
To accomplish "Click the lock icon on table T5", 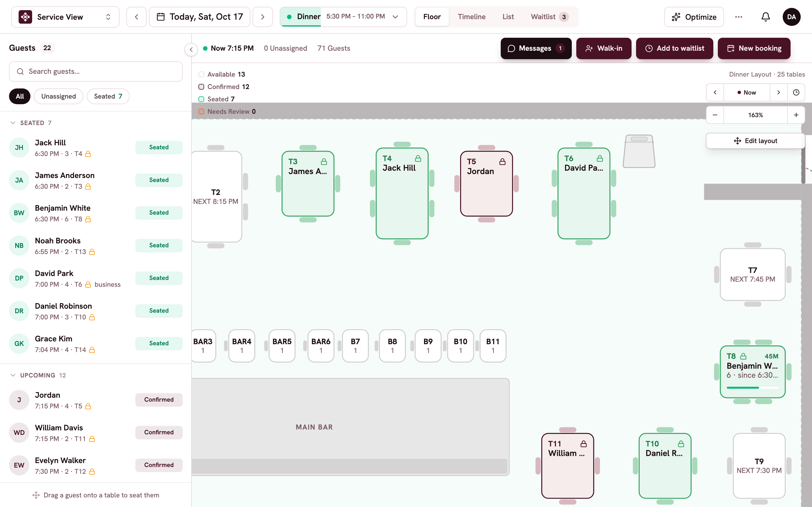I will click(502, 162).
